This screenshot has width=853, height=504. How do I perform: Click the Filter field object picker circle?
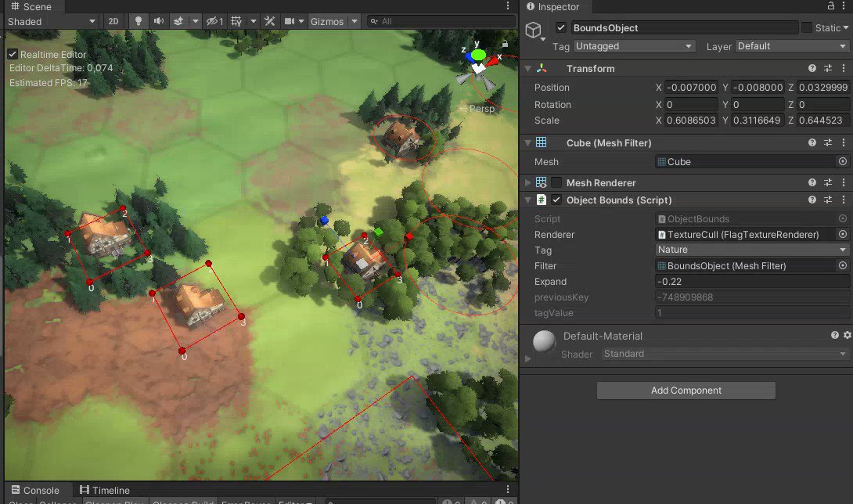[x=843, y=265]
